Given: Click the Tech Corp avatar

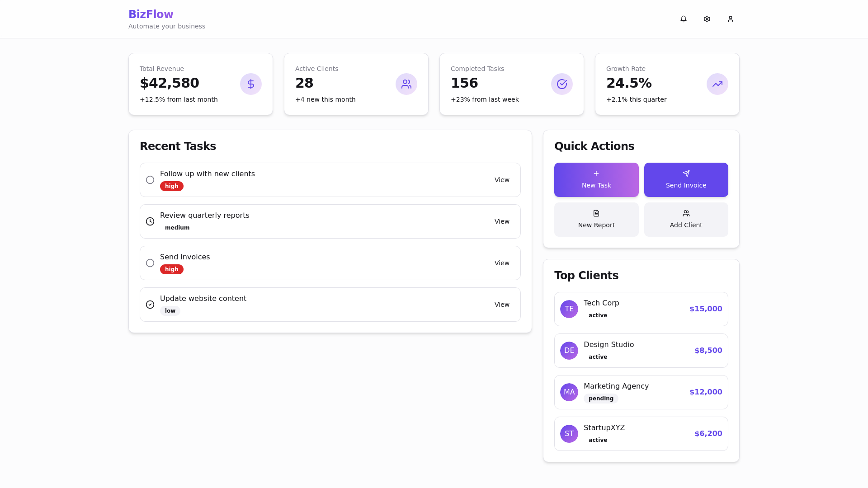Looking at the screenshot, I should (569, 309).
